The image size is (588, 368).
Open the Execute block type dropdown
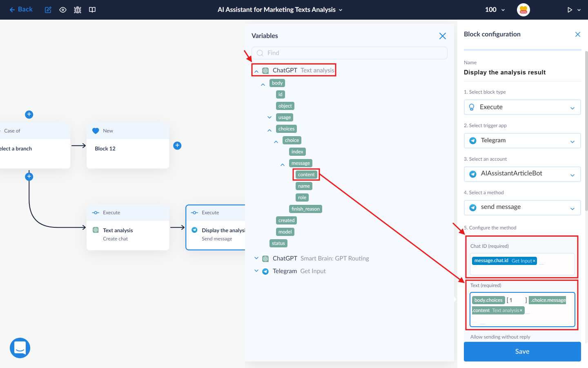(x=522, y=107)
